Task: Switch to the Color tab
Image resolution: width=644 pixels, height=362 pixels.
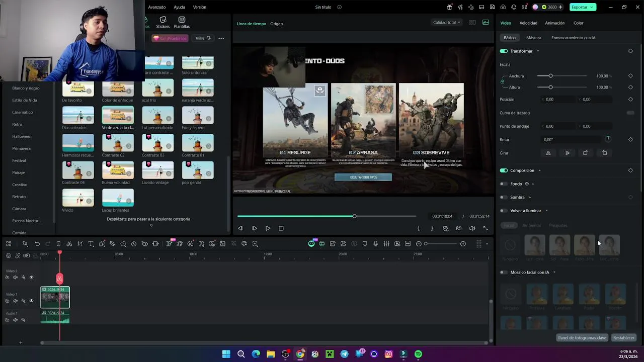Action: (579, 23)
